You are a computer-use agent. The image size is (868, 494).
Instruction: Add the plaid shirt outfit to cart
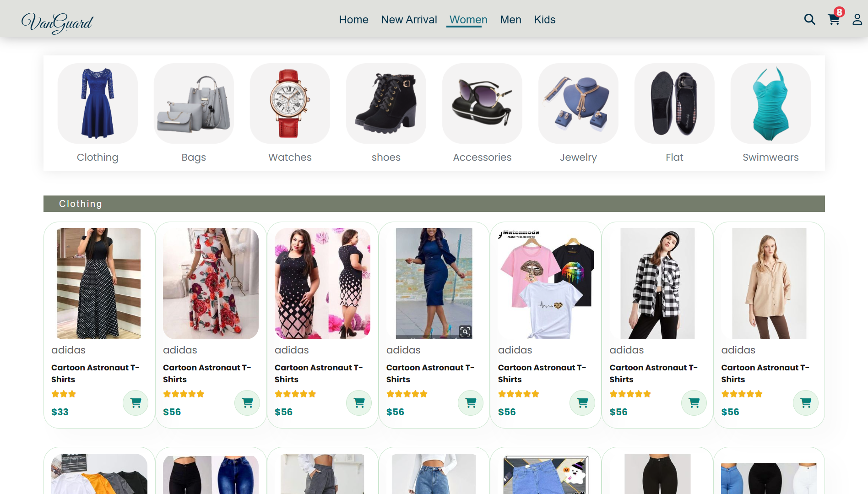click(694, 403)
